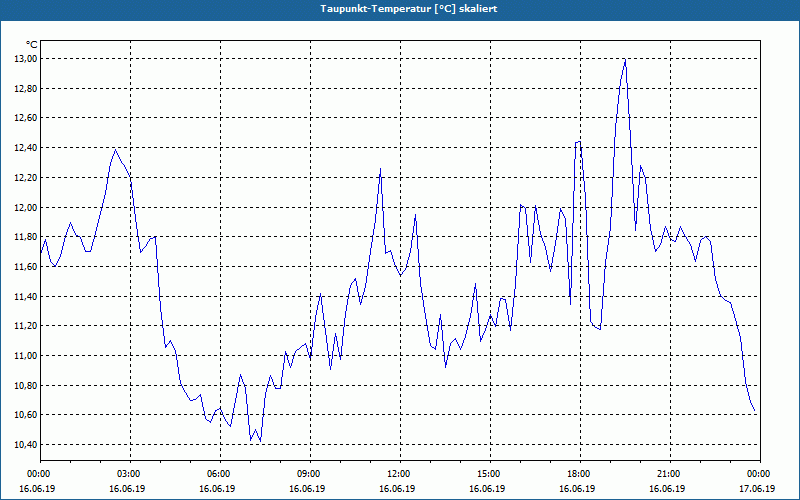The image size is (800, 500).
Task: Select the y-axis value '12,20'
Action: click(x=26, y=178)
